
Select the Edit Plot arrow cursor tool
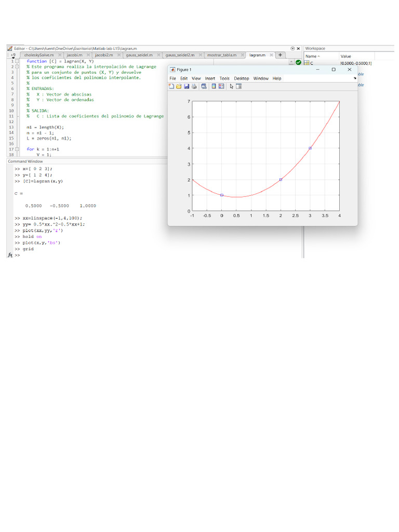(232, 86)
